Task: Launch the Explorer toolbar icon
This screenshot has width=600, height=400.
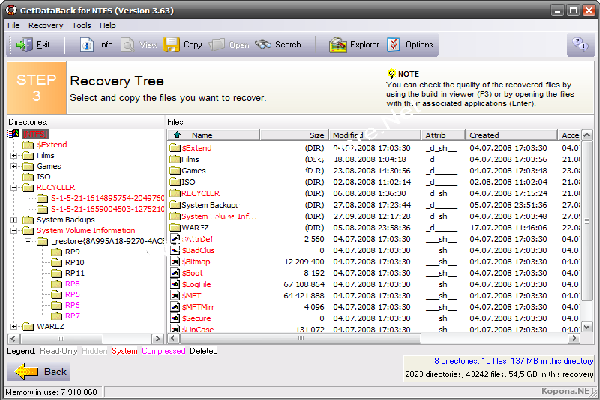Action: [x=338, y=45]
